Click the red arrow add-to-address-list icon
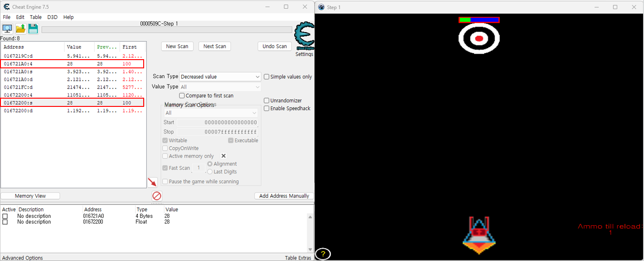The image size is (644, 261). [x=152, y=183]
